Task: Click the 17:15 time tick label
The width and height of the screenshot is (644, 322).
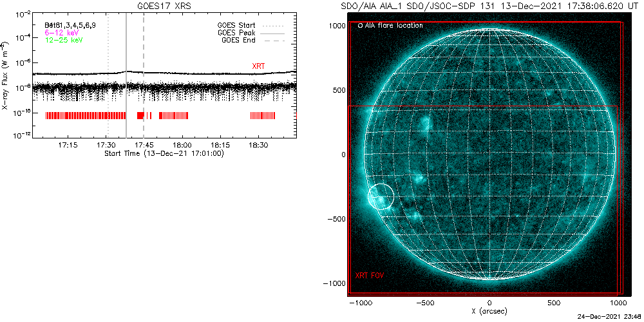Action: click(68, 145)
